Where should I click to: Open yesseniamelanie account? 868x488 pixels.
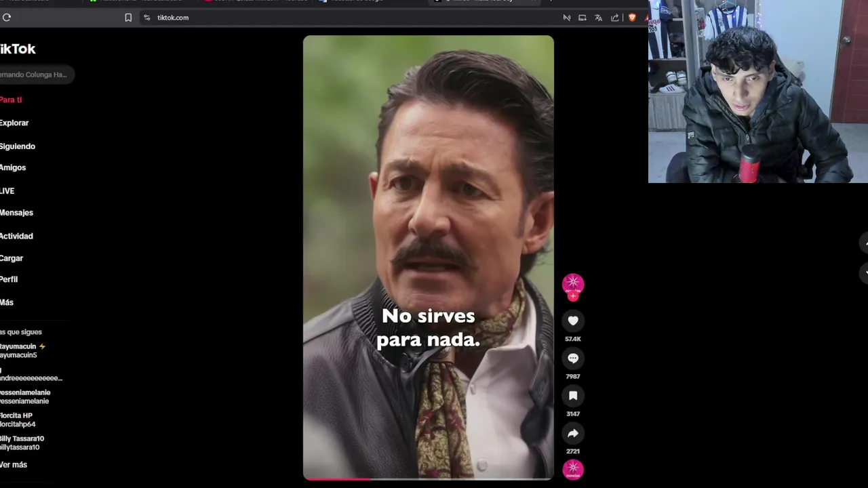coord(25,396)
